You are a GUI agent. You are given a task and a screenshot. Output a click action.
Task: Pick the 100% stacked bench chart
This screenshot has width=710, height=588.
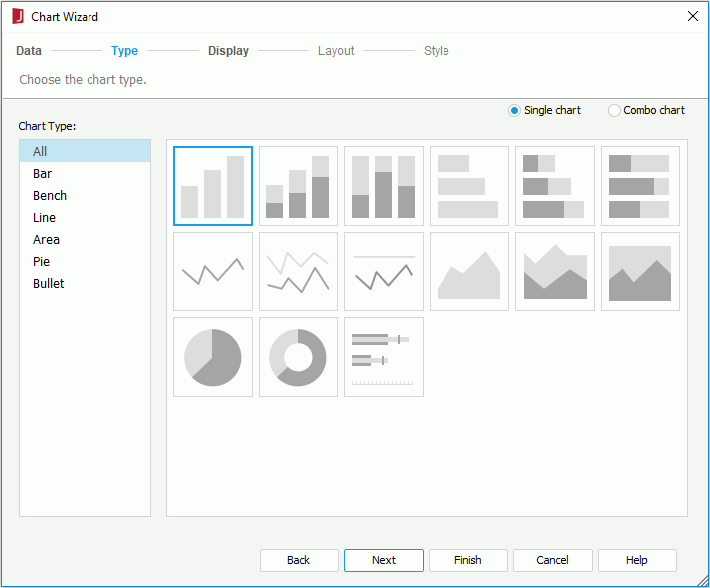[x=640, y=186]
